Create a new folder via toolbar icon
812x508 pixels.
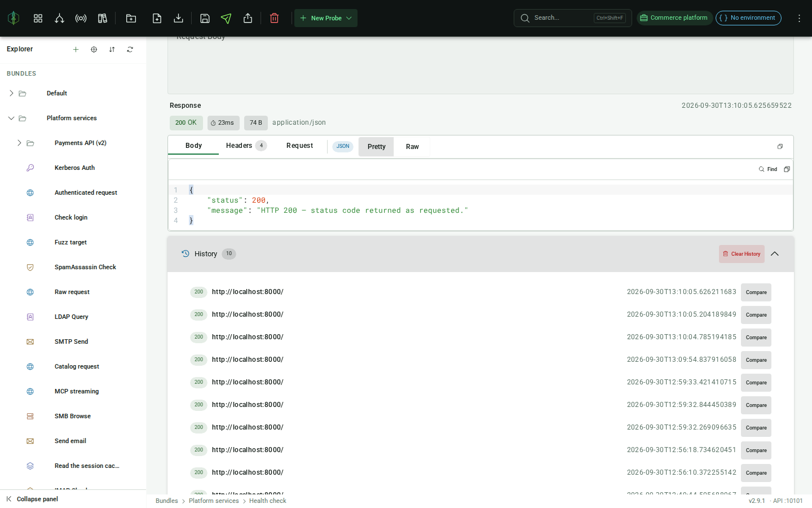pos(131,18)
